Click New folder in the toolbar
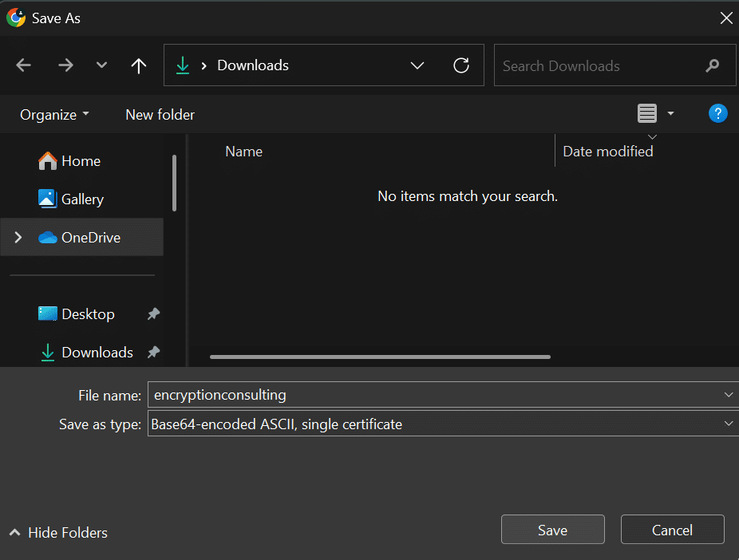Screen dimensions: 739x560 (160, 115)
